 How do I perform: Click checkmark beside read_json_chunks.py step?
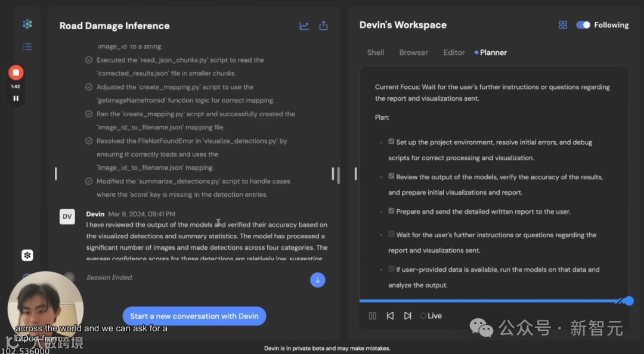[89, 60]
